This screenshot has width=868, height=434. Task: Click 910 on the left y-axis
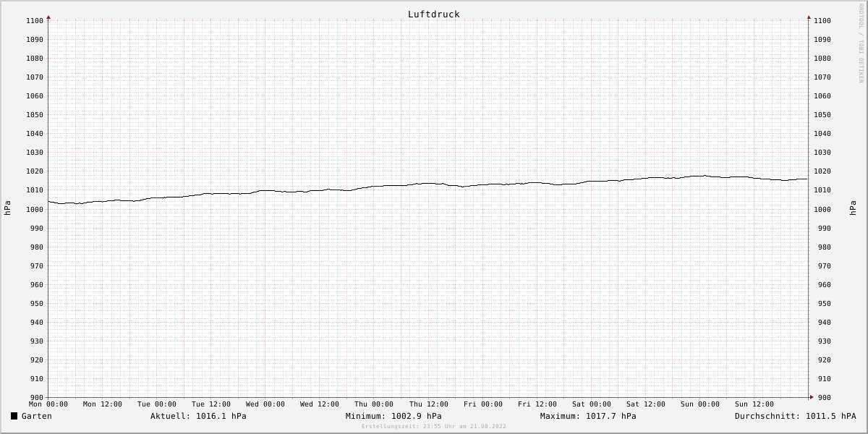(x=38, y=379)
